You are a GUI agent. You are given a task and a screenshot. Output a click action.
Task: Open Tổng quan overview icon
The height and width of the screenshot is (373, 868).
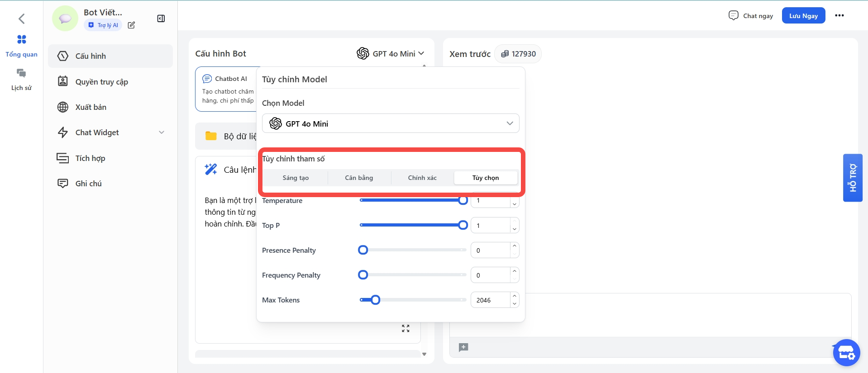click(x=21, y=40)
